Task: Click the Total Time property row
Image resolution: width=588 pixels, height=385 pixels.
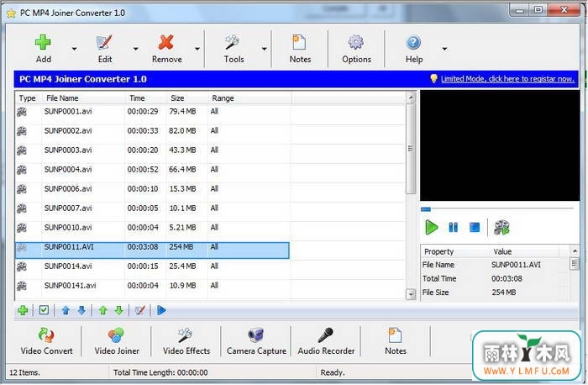Action: 494,279
